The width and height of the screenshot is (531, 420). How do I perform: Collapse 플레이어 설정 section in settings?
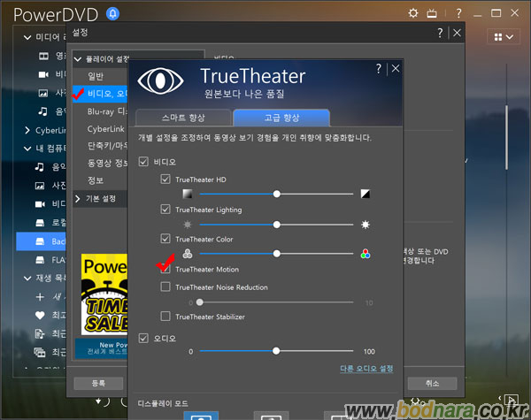point(78,59)
